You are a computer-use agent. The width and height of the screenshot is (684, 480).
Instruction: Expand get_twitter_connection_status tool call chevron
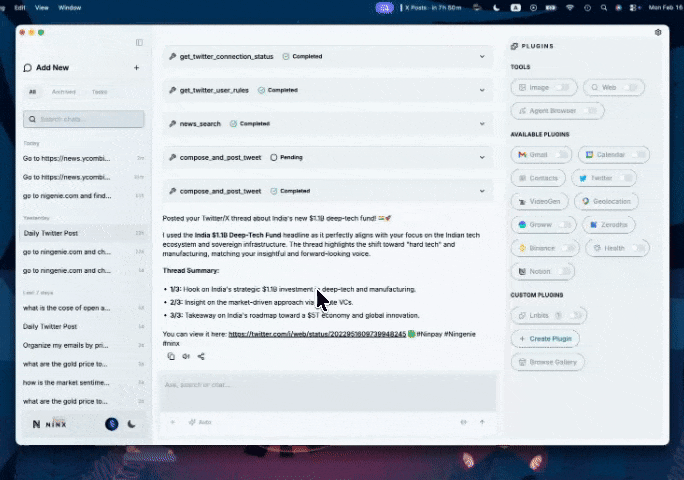point(482,56)
